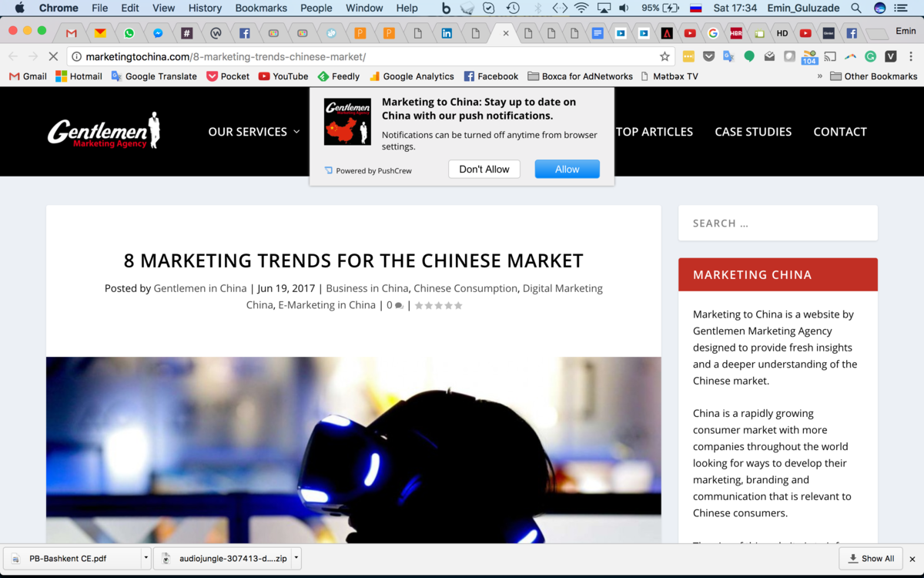
Task: Open the Google Translate extension
Action: point(729,56)
